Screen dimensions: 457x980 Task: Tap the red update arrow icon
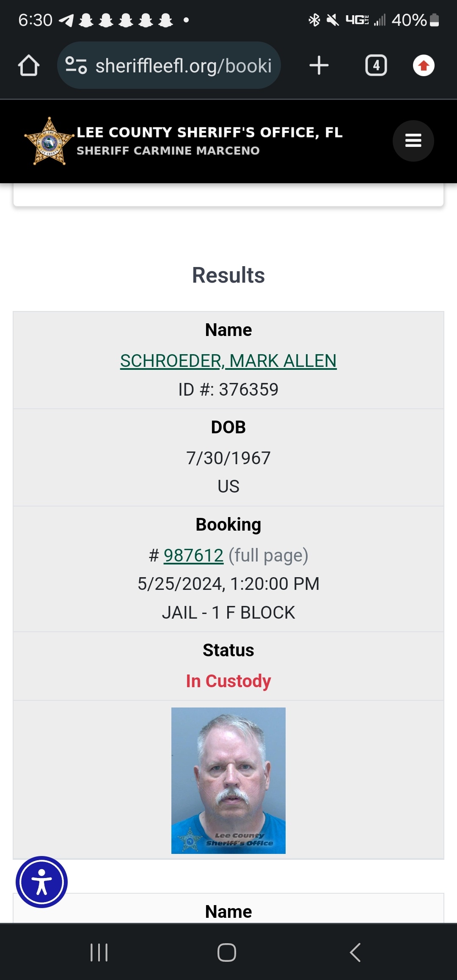[424, 66]
